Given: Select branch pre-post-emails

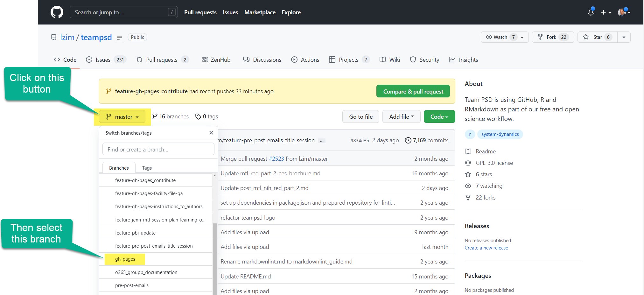Looking at the screenshot, I should pos(156,285).
